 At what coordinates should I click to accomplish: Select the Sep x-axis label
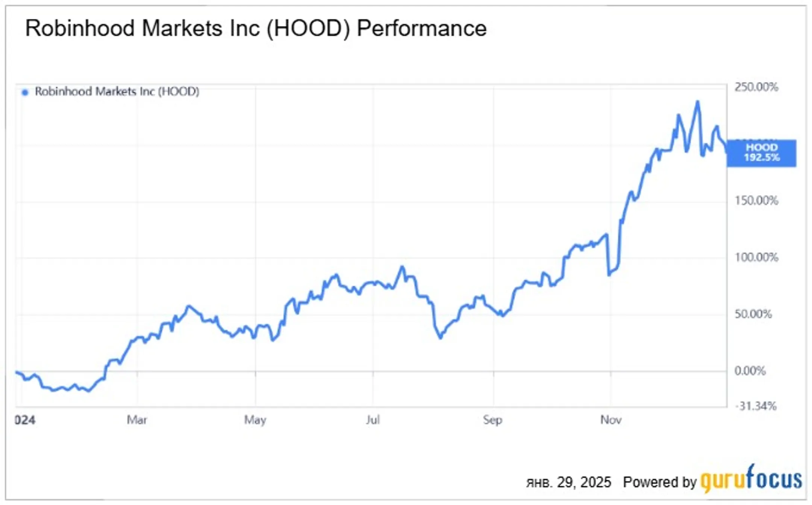(x=492, y=420)
